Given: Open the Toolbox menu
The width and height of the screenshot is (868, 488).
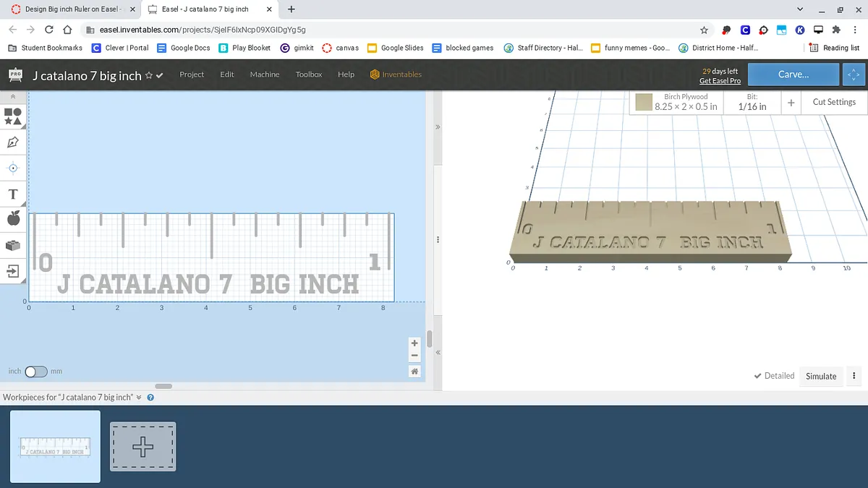Looking at the screenshot, I should coord(309,74).
